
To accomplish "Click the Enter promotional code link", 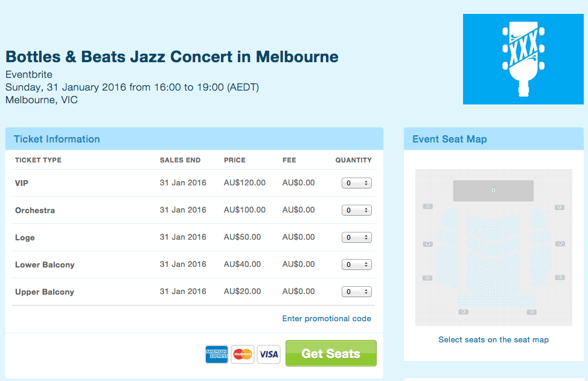I will pyautogui.click(x=327, y=318).
